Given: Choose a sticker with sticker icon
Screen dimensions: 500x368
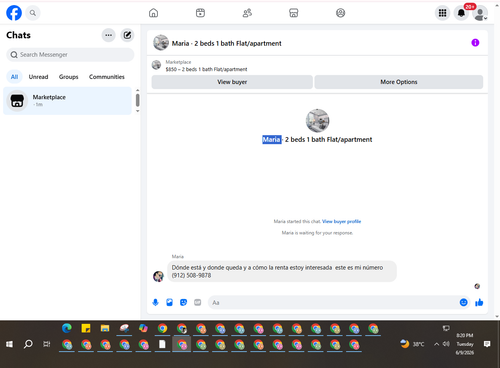Looking at the screenshot, I should tap(183, 302).
